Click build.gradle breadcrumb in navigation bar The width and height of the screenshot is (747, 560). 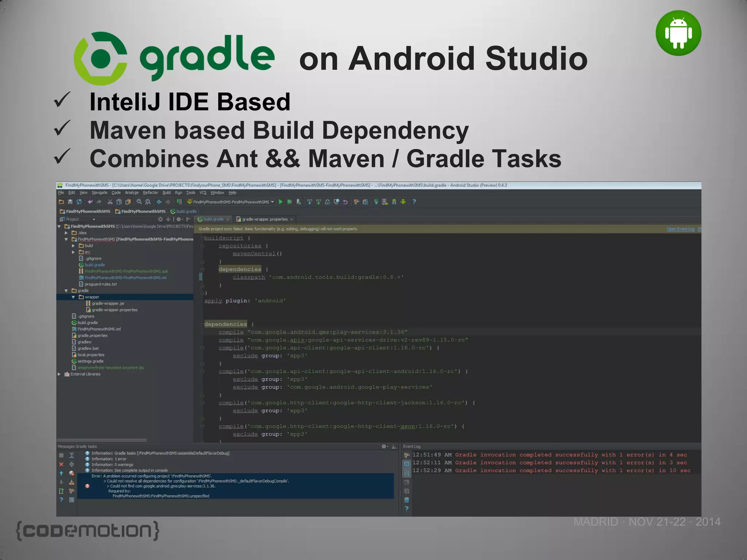click(183, 211)
